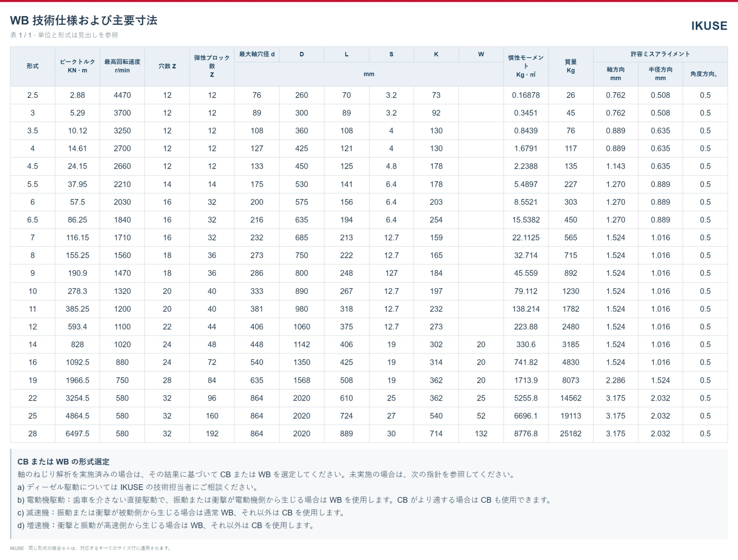Select inertia value 5.4897
This screenshot has height=560, width=738.
526,184
